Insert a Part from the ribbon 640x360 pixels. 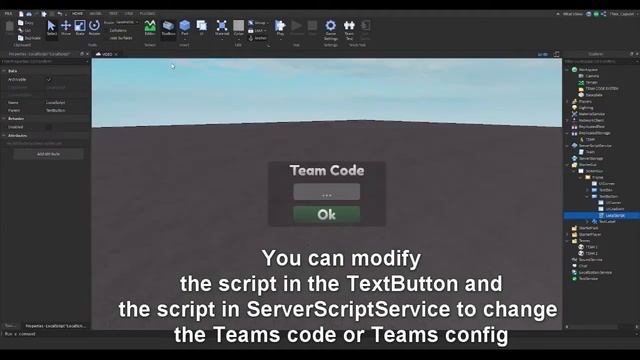tap(184, 28)
